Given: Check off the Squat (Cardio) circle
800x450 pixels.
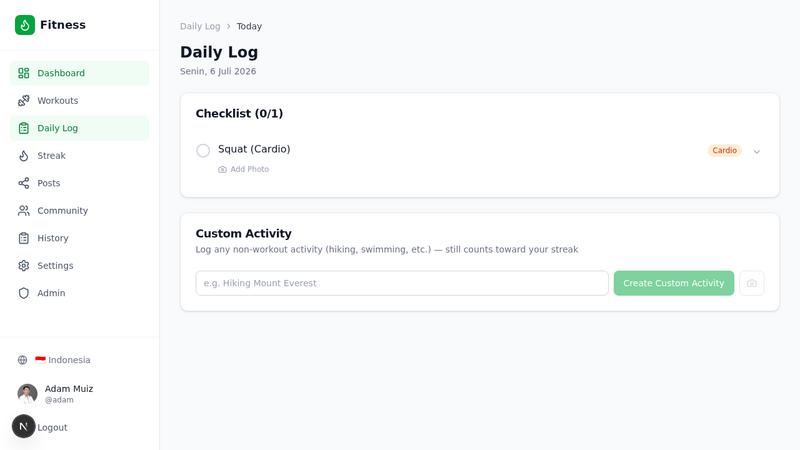Looking at the screenshot, I should click(203, 151).
